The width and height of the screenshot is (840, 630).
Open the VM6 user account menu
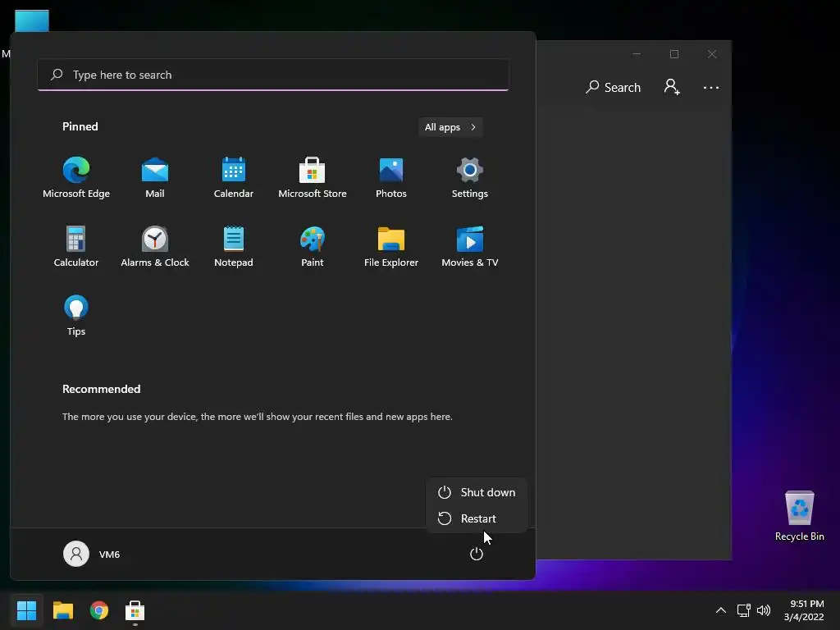(x=92, y=554)
